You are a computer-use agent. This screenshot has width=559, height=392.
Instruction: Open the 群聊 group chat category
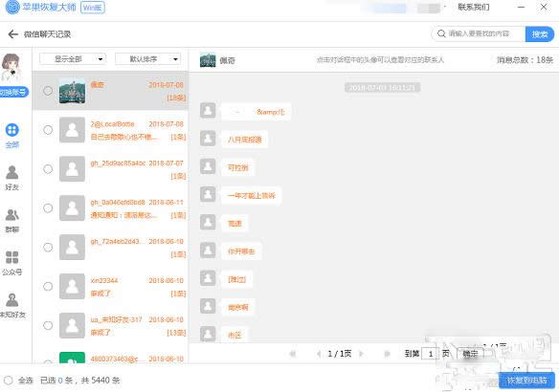[x=12, y=221]
